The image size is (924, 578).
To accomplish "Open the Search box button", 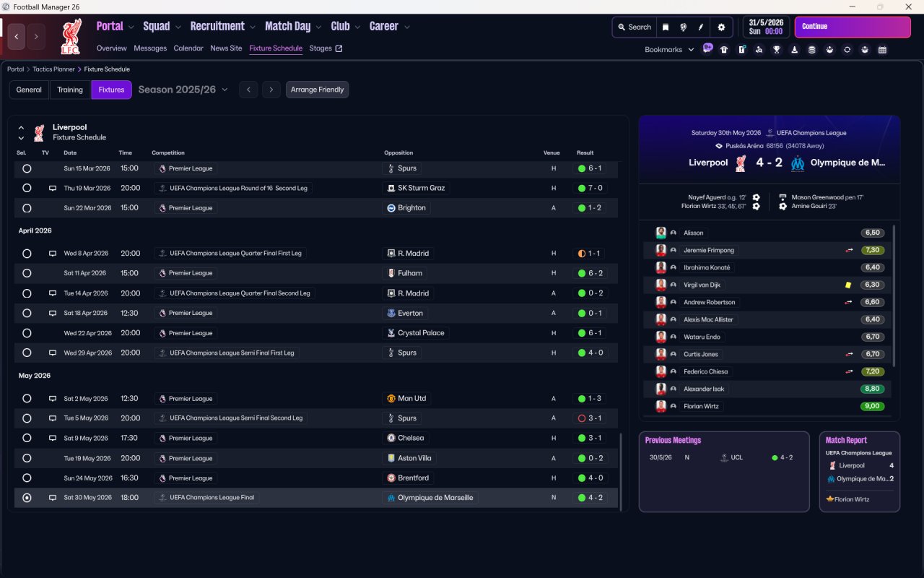I will [634, 27].
